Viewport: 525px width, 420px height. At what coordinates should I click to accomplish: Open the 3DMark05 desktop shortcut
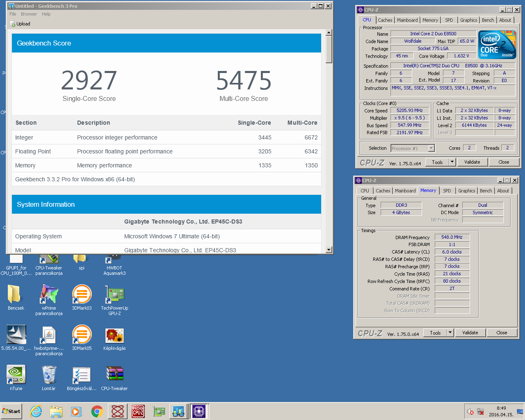(x=82, y=337)
